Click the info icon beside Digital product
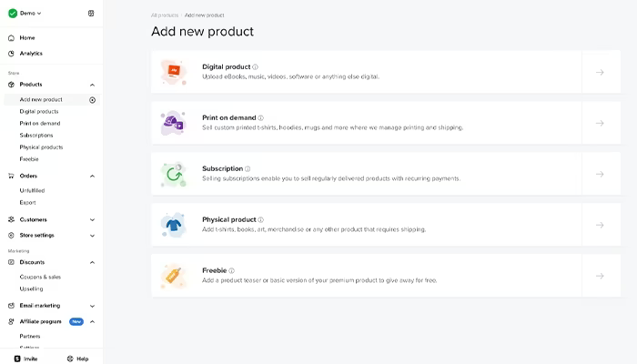 pyautogui.click(x=255, y=67)
